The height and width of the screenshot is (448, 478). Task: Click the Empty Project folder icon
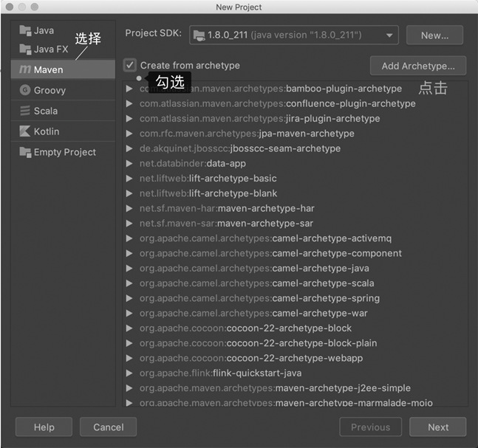click(x=25, y=152)
